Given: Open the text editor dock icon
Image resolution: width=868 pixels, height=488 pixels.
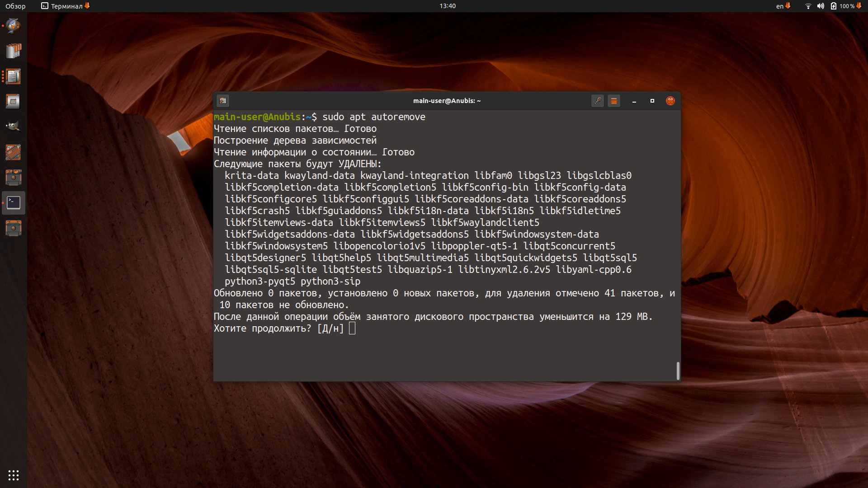Looking at the screenshot, I should click(x=13, y=76).
